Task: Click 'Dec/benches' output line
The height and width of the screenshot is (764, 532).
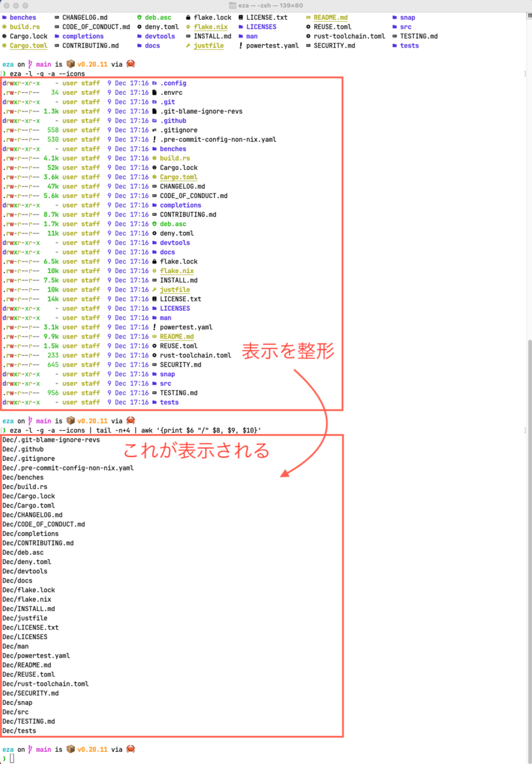Action: point(23,478)
